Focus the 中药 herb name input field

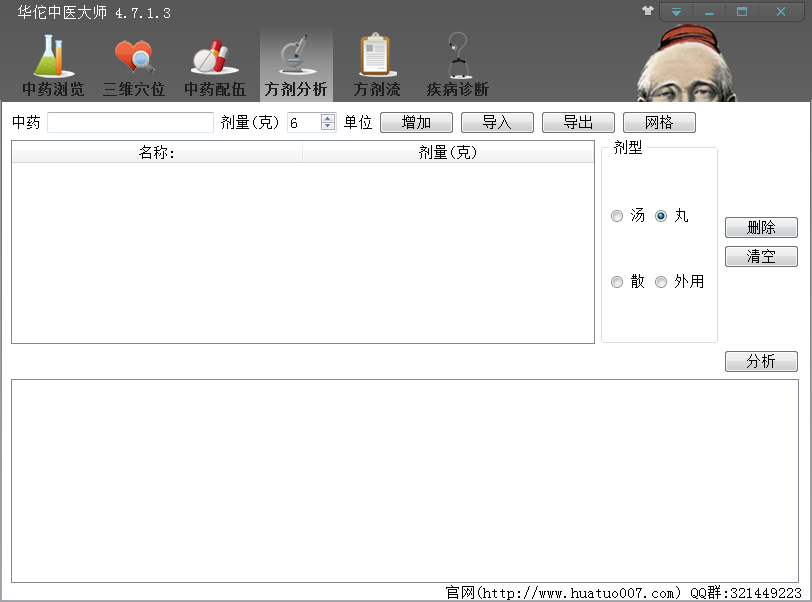click(130, 122)
